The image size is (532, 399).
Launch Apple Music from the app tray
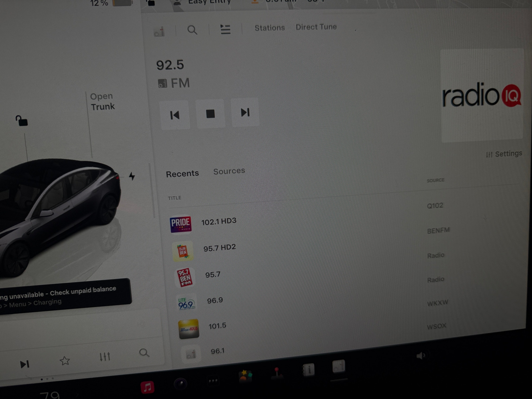coord(147,387)
